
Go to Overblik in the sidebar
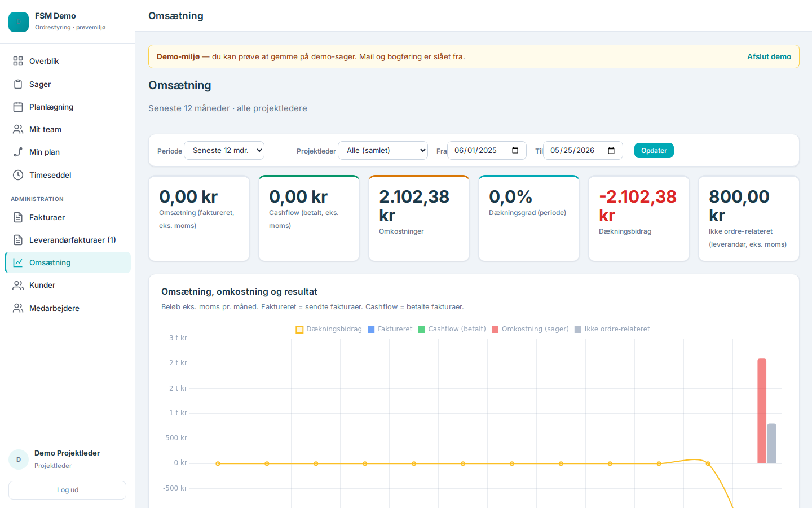[x=68, y=61]
